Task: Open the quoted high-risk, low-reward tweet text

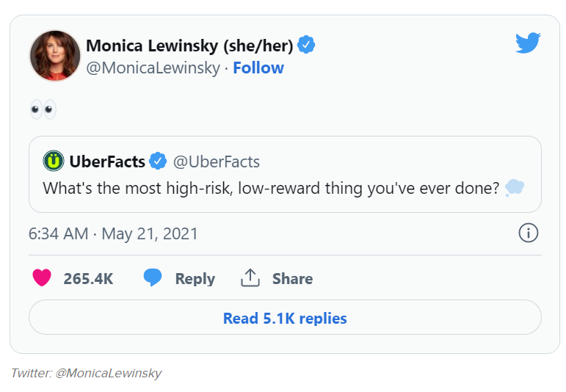Action: [x=272, y=188]
